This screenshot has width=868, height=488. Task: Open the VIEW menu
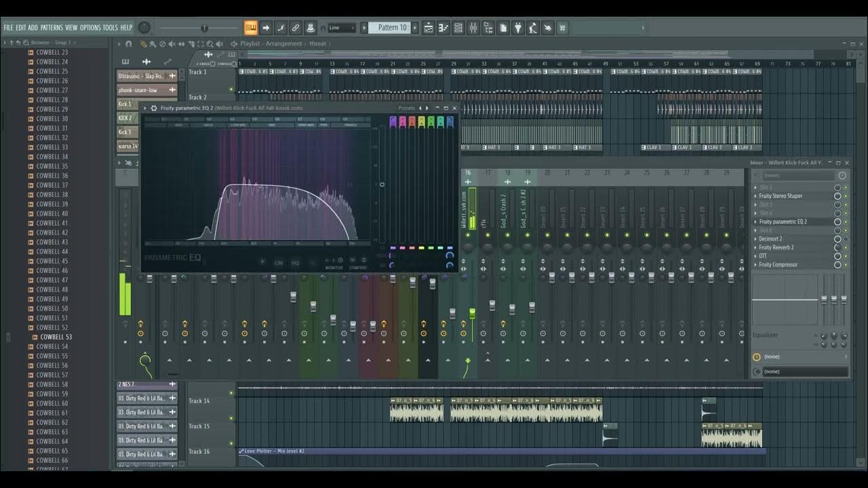(x=71, y=28)
